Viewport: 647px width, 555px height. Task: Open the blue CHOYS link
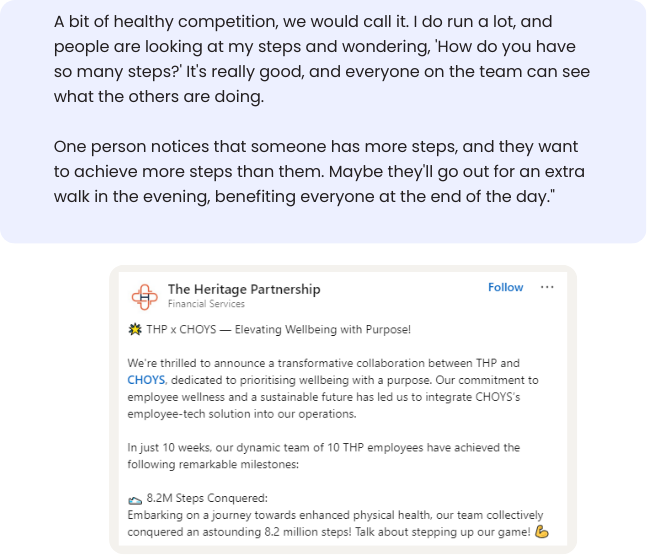pyautogui.click(x=146, y=380)
